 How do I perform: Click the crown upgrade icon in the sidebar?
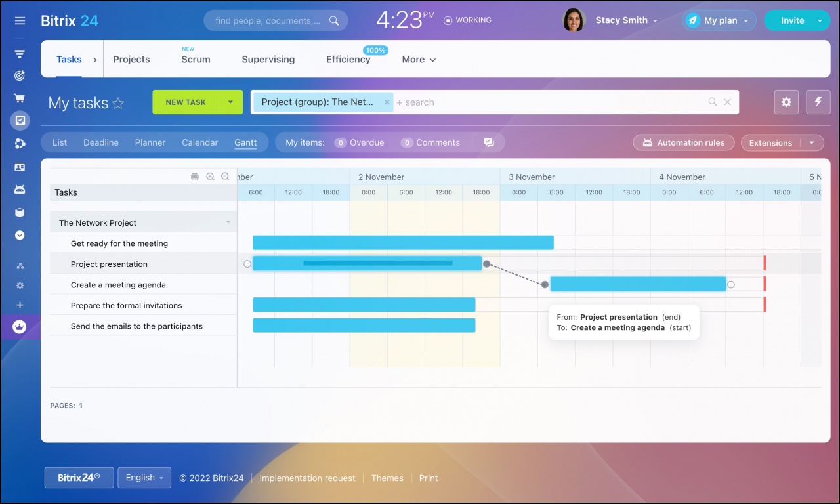20,326
